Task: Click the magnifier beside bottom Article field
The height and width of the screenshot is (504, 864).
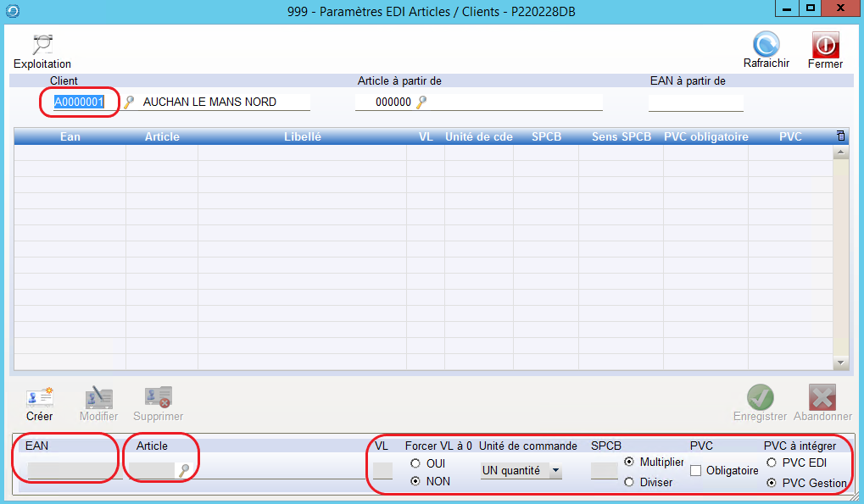Action: point(184,472)
